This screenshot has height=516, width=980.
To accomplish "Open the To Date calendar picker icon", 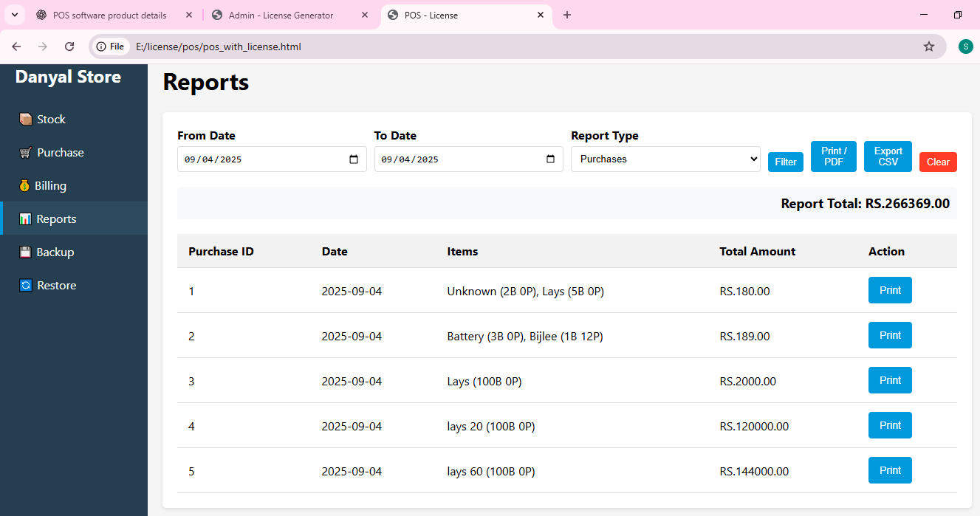I will tap(550, 158).
